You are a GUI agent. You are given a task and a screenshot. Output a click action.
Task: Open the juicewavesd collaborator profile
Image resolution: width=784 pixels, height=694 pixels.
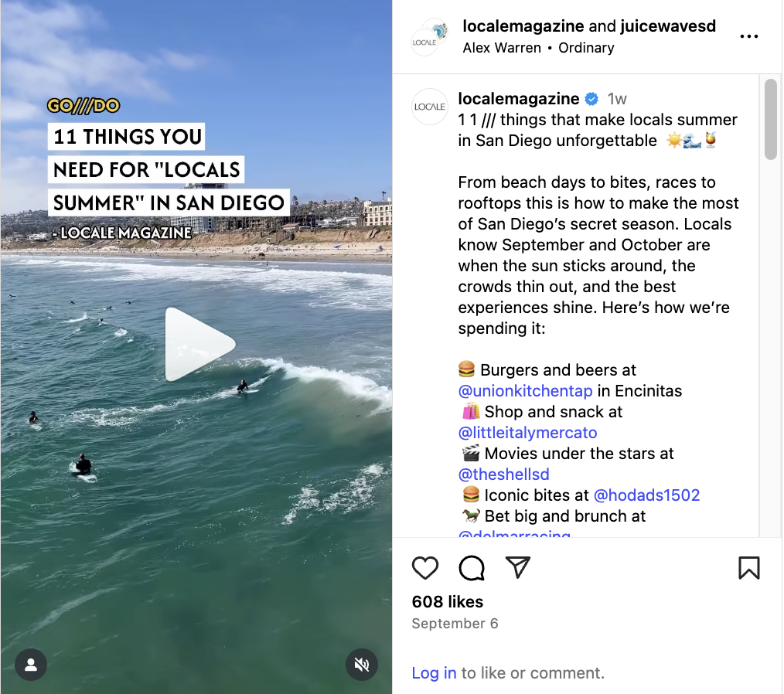[x=668, y=26]
